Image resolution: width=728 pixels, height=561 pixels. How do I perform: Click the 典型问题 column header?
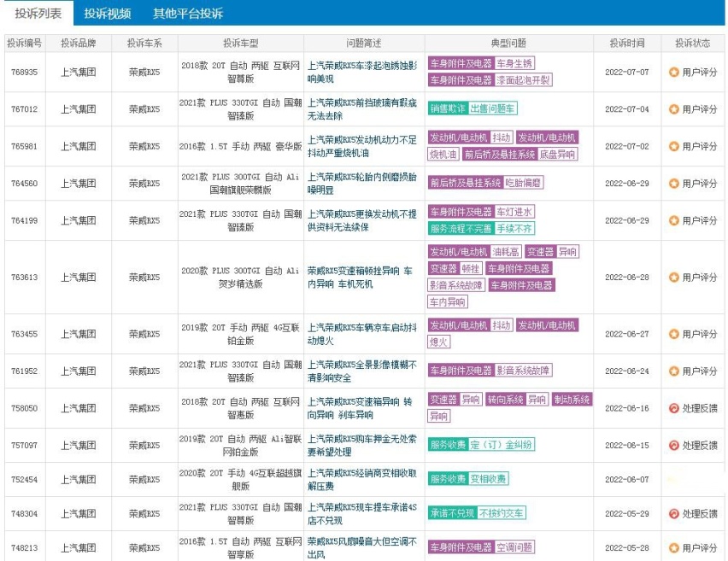click(x=508, y=44)
